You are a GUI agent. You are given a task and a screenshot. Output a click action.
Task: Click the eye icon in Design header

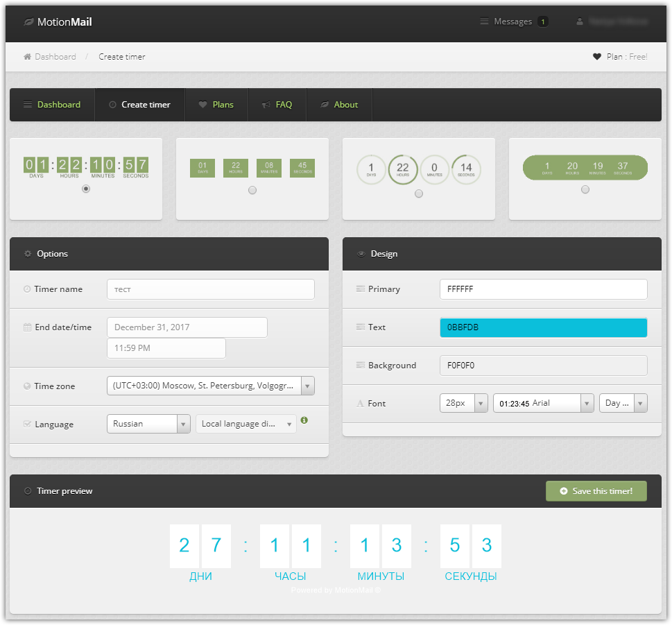pyautogui.click(x=361, y=254)
